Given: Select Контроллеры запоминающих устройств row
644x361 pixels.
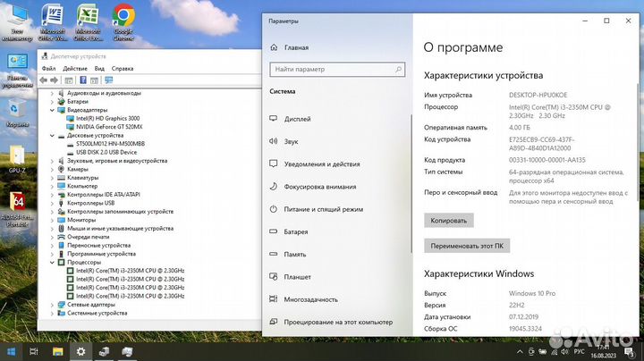Looking at the screenshot, I should coord(121,212).
